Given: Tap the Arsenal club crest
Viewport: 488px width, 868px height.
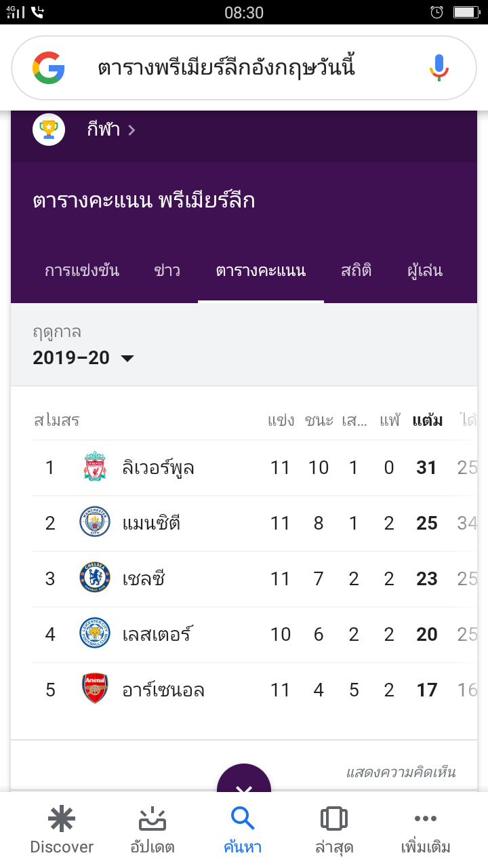Looking at the screenshot, I should tap(95, 690).
